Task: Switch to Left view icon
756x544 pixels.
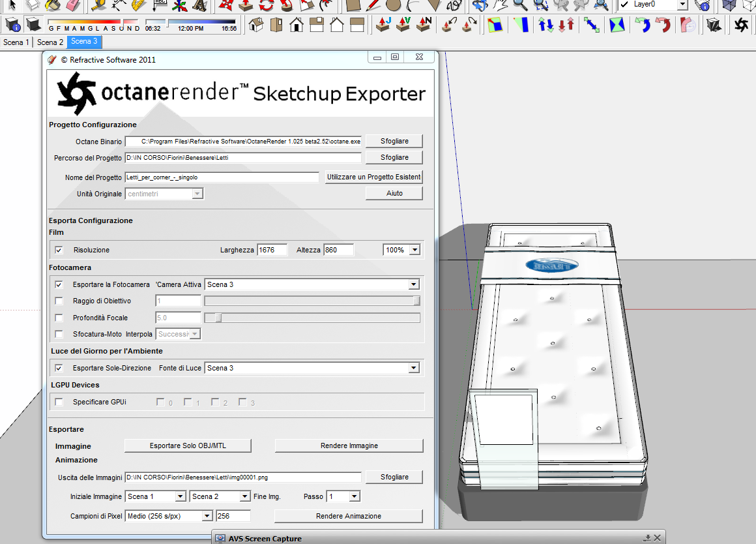Action: [x=356, y=24]
